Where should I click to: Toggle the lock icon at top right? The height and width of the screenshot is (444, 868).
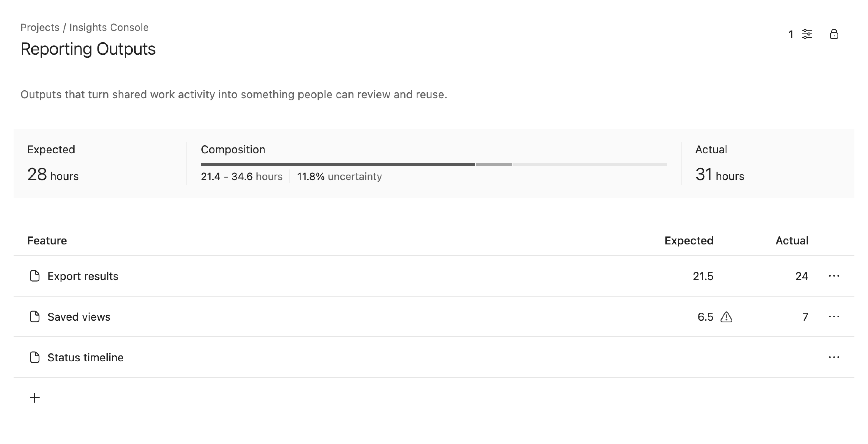click(834, 34)
